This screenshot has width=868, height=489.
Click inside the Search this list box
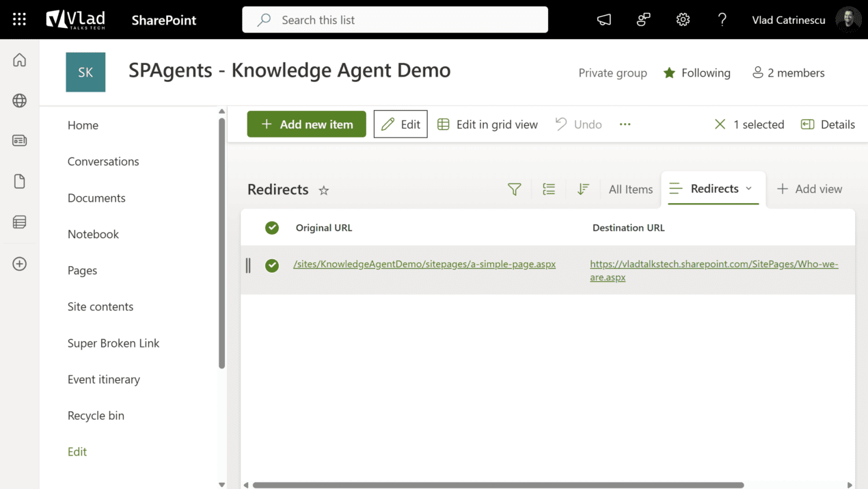click(394, 20)
